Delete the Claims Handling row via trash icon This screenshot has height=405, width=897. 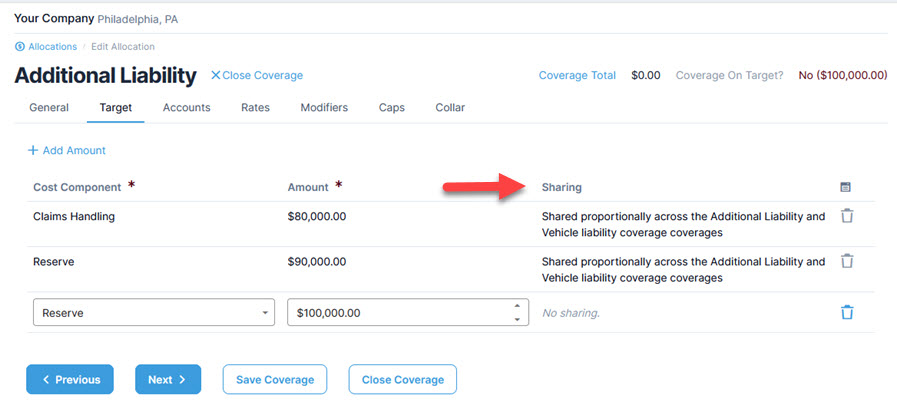[847, 216]
